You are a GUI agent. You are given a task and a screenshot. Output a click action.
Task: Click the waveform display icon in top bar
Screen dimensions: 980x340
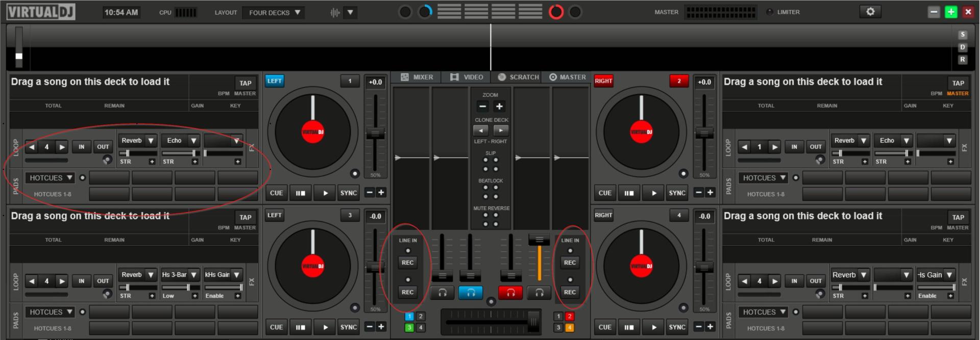click(335, 13)
